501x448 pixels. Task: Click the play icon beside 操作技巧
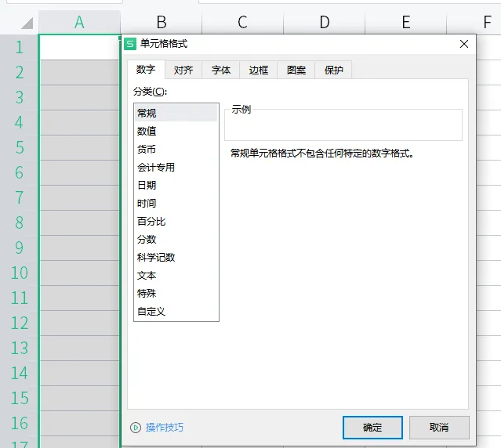(x=136, y=428)
